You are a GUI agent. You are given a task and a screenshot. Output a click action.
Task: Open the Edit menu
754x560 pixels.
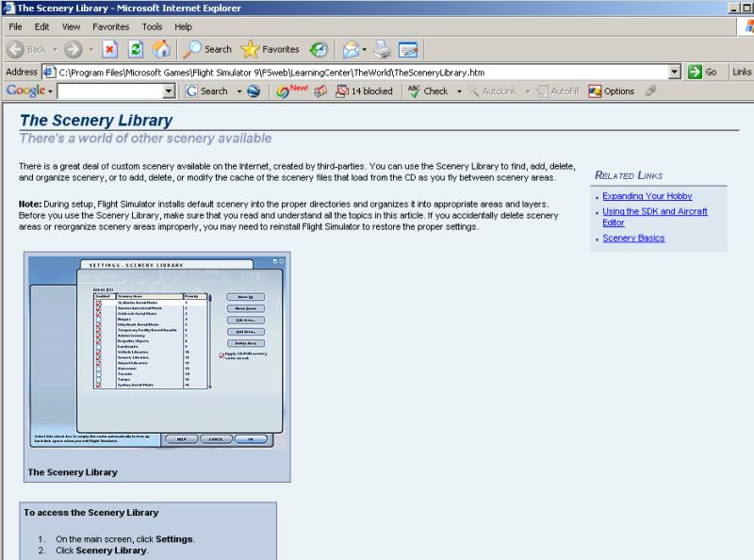41,27
